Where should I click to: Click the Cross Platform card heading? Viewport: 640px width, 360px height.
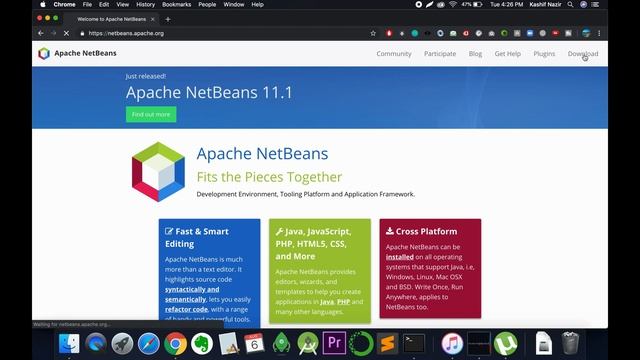click(x=422, y=231)
